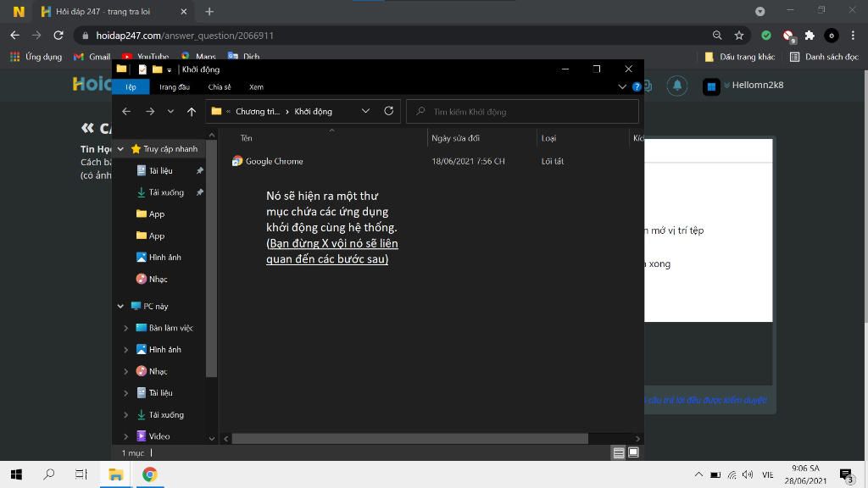Open Explorer's recent locations dropdown arrow
The height and width of the screenshot is (488, 868).
(x=170, y=111)
